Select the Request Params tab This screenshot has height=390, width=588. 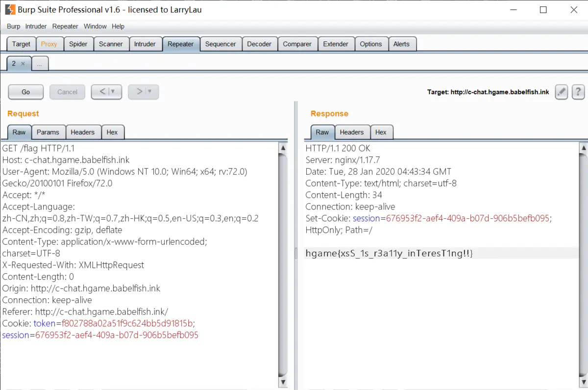click(x=48, y=132)
